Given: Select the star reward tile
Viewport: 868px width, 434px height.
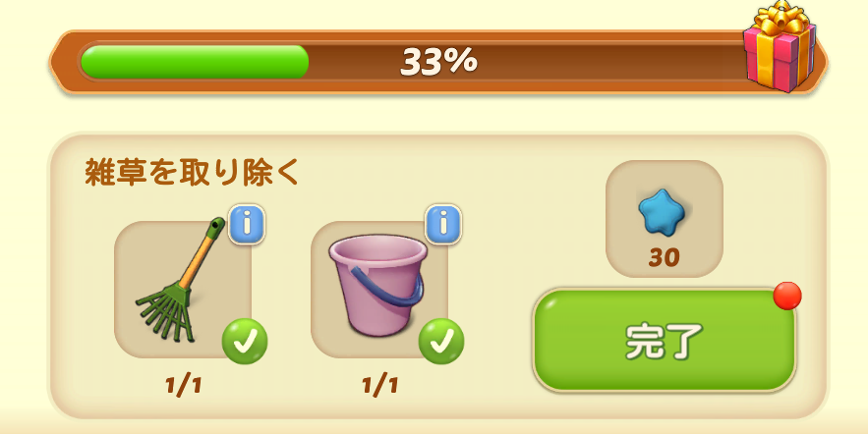Looking at the screenshot, I should coord(665,219).
